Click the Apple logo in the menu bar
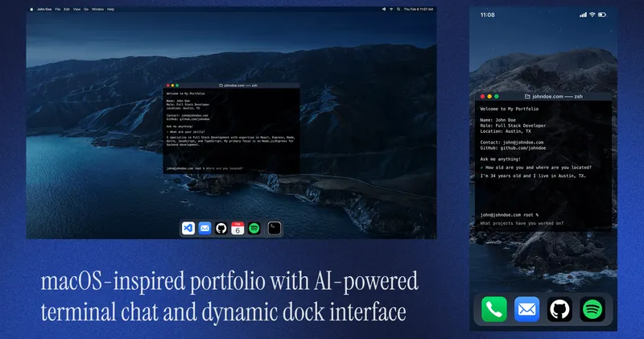This screenshot has width=644, height=339. (x=31, y=9)
